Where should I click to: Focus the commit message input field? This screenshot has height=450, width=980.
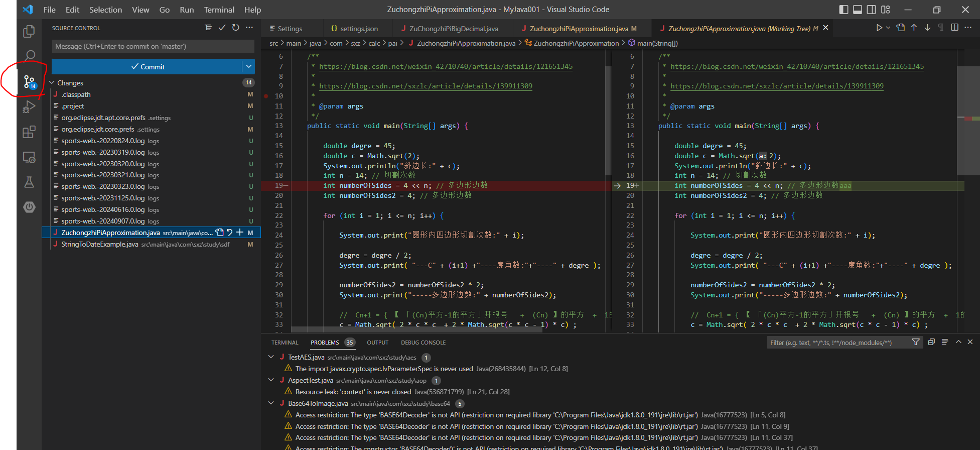pos(153,46)
